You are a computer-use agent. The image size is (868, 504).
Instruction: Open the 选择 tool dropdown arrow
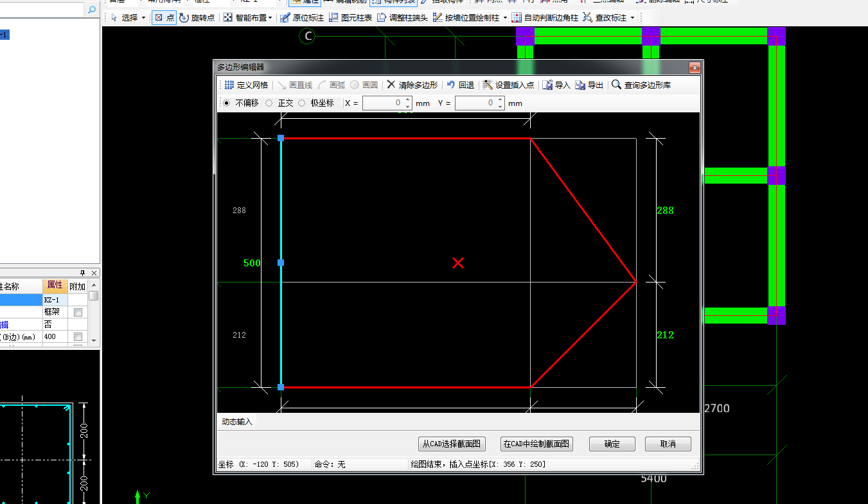[143, 18]
